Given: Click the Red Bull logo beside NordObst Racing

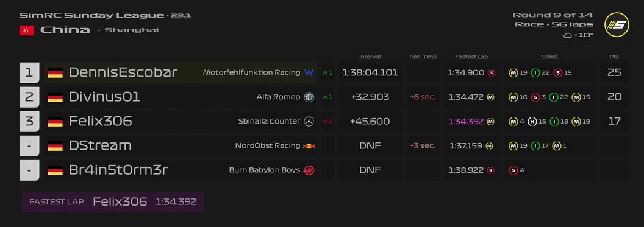Looking at the screenshot, I should pos(309,146).
